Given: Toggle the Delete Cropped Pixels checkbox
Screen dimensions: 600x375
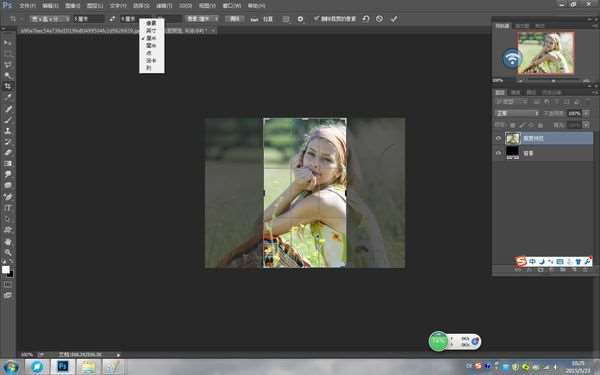Looking at the screenshot, I should 316,18.
